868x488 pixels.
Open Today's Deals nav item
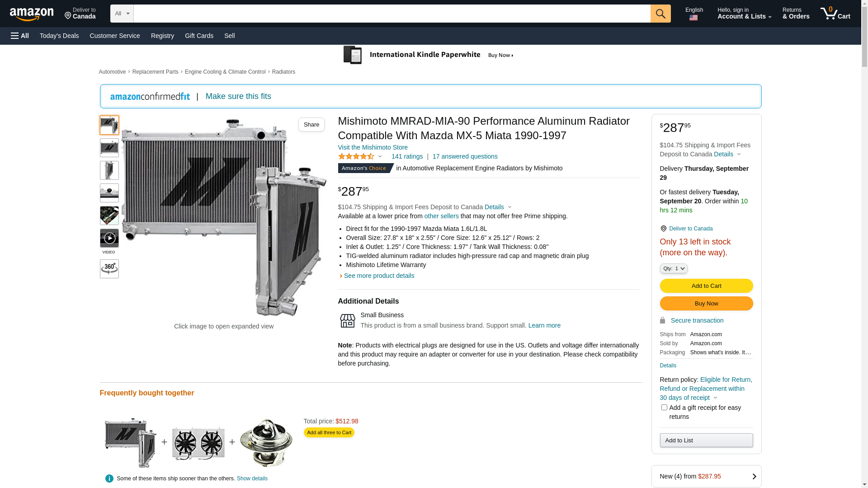[59, 36]
